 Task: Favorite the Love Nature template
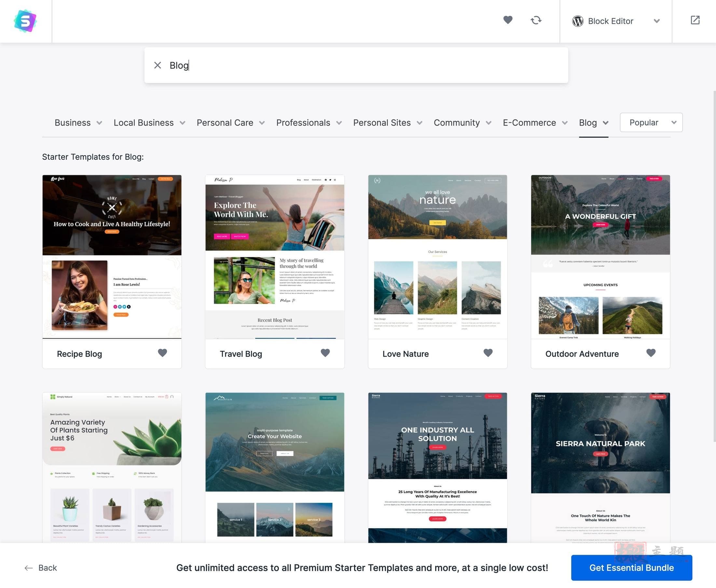pos(488,353)
